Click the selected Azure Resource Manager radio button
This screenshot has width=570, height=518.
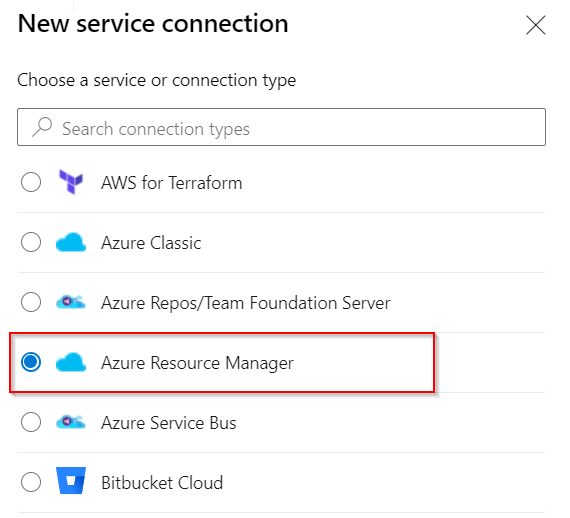tap(31, 362)
